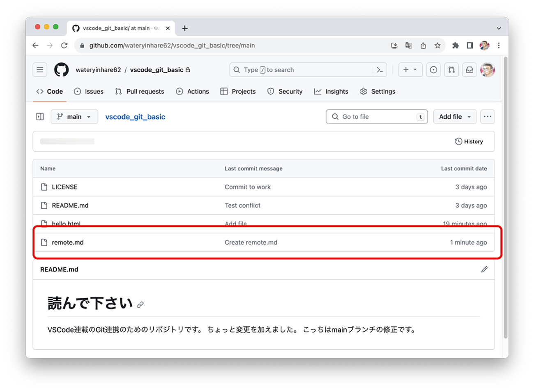Open the Projects tab
This screenshot has width=534, height=392.
click(x=238, y=92)
